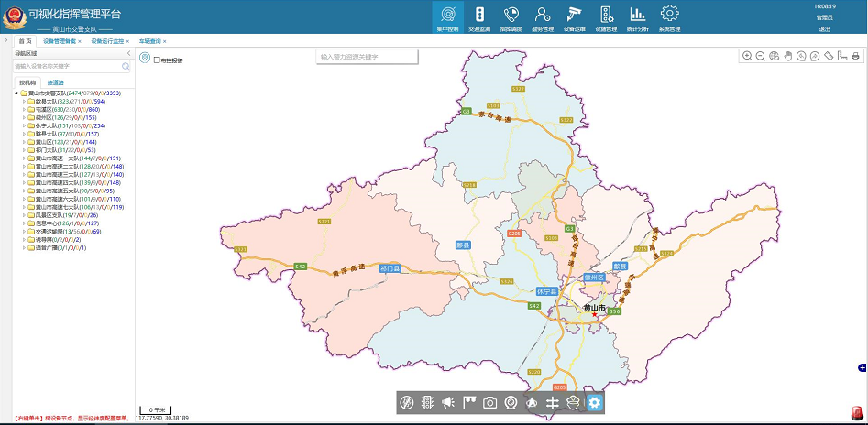This screenshot has height=425, width=868.
Task: Expand the 黄山区 tree node
Action: point(25,142)
